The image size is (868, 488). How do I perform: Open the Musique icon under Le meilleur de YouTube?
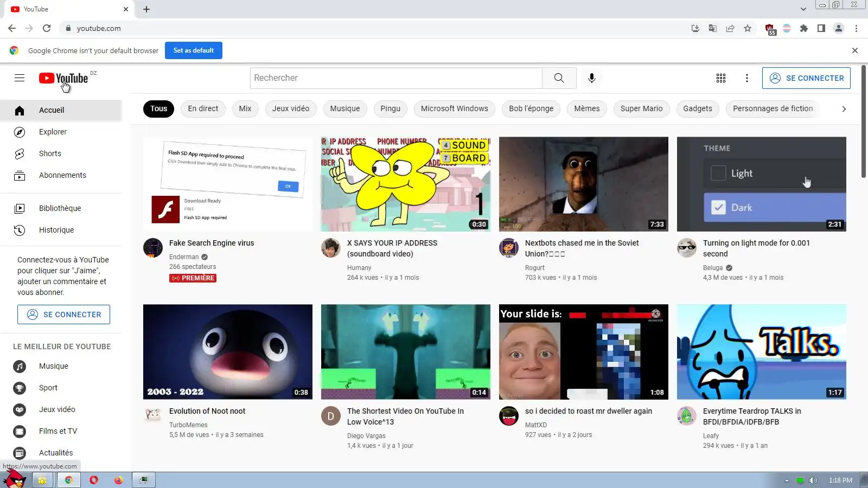click(20, 366)
